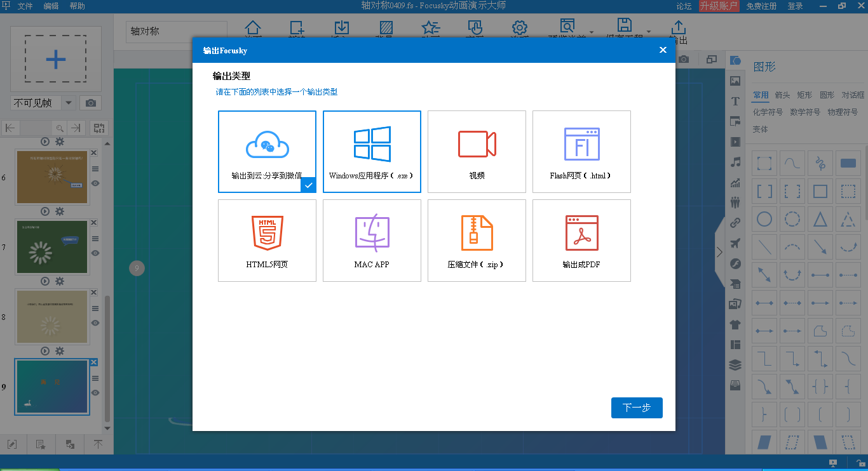
Task: Click the hand interaction toolbar icon
Action: pos(475,29)
